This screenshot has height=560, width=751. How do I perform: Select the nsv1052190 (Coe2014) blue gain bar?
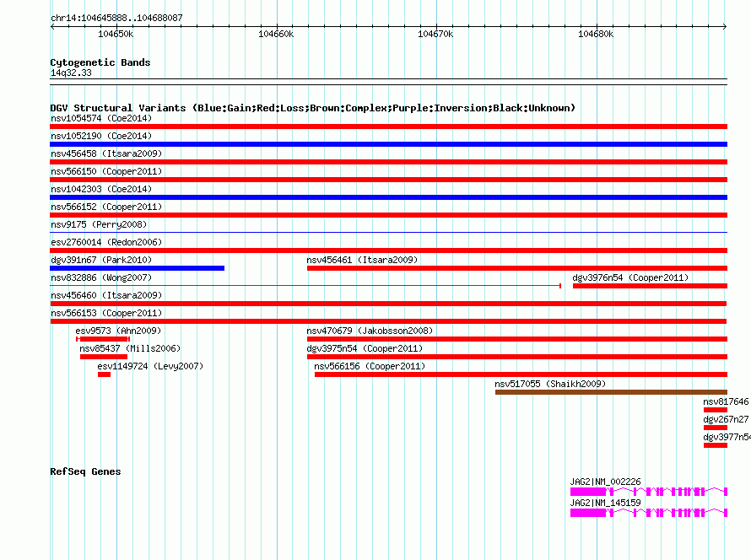[388, 144]
